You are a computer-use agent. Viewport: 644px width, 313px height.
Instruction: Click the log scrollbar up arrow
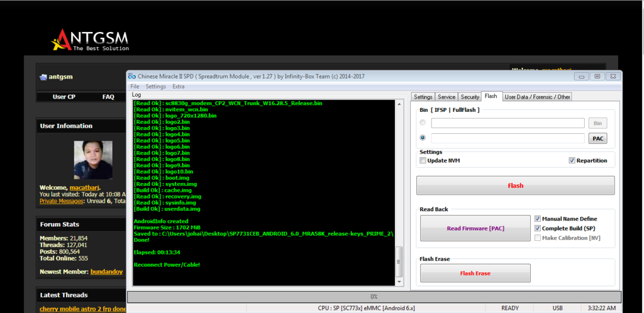pyautogui.click(x=398, y=104)
